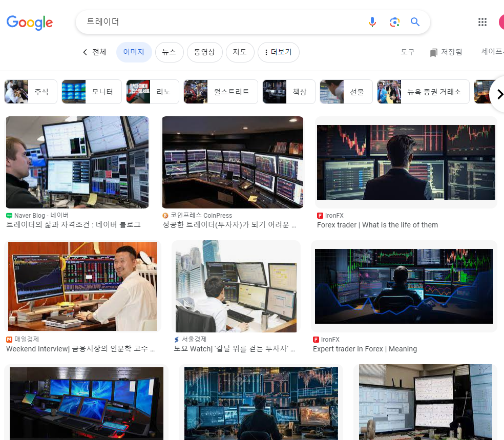Open saved items via 저장됨 bookmark
This screenshot has width=504, height=440.
coord(446,52)
